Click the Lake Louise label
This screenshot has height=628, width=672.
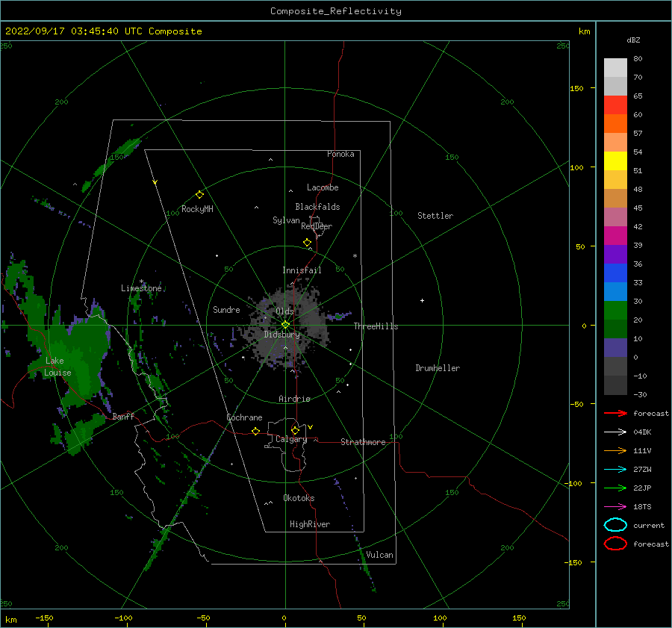click(x=57, y=367)
